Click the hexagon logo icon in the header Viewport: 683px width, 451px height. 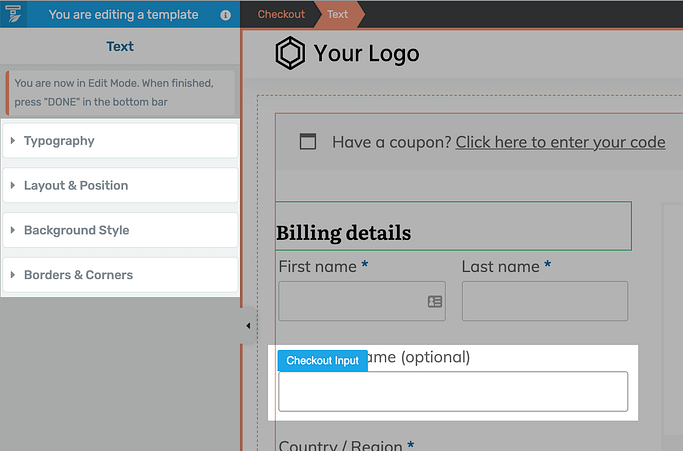(290, 53)
